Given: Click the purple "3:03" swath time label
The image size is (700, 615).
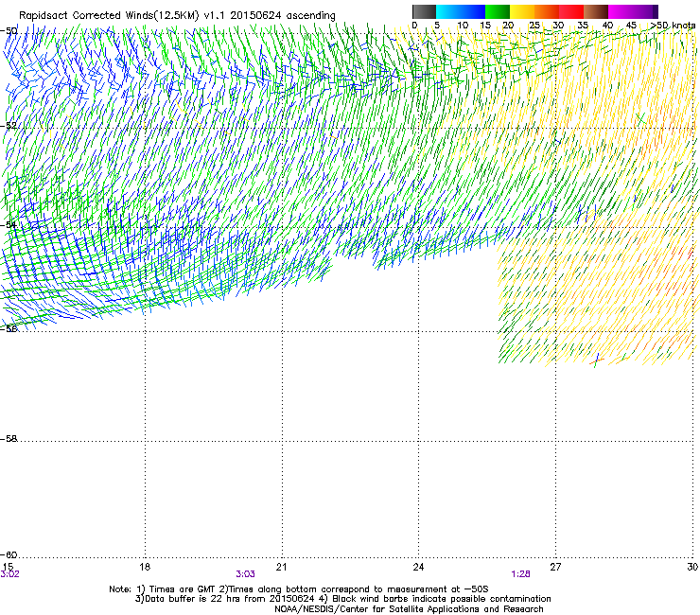Looking at the screenshot, I should (246, 574).
